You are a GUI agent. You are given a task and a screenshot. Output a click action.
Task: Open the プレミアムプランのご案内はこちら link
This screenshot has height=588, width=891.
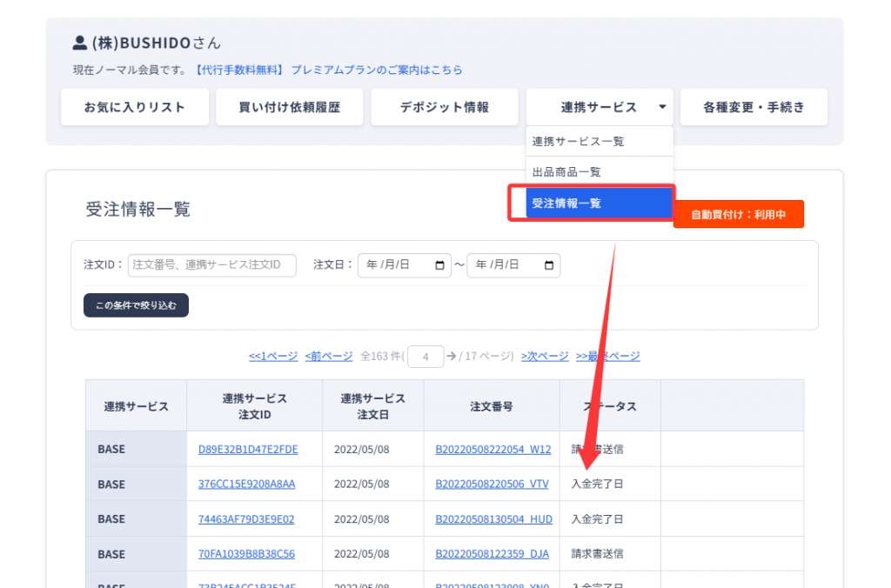[377, 70]
